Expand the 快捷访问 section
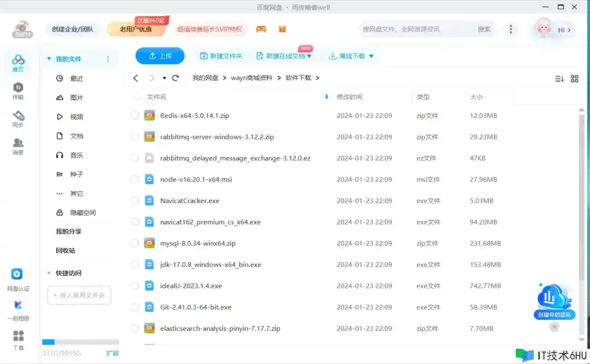Image resolution: width=590 pixels, height=364 pixels. (49, 273)
